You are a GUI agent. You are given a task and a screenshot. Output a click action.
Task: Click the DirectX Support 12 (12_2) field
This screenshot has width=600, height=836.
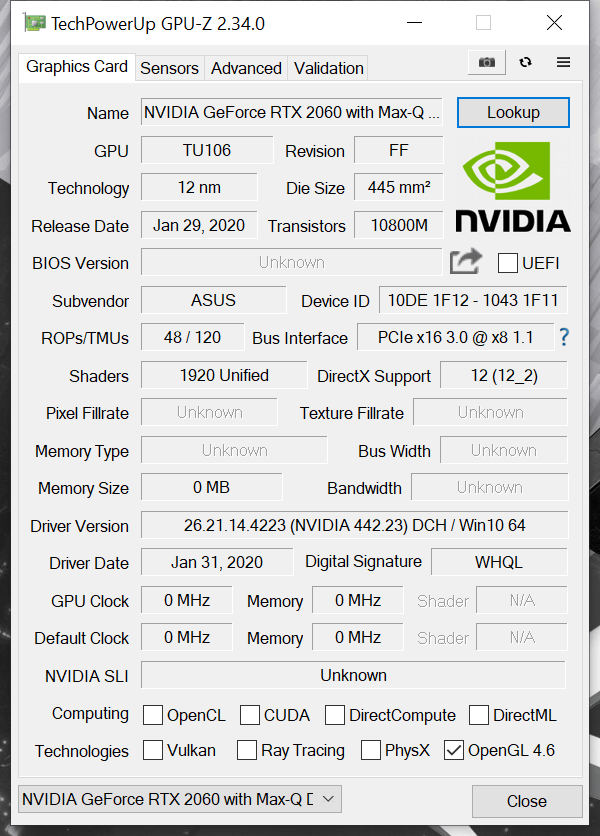pos(503,375)
